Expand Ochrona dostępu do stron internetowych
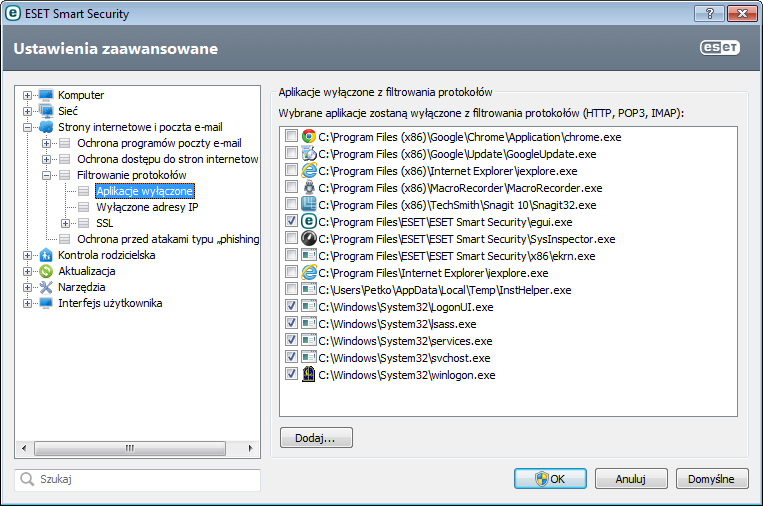The image size is (763, 506). point(46,160)
